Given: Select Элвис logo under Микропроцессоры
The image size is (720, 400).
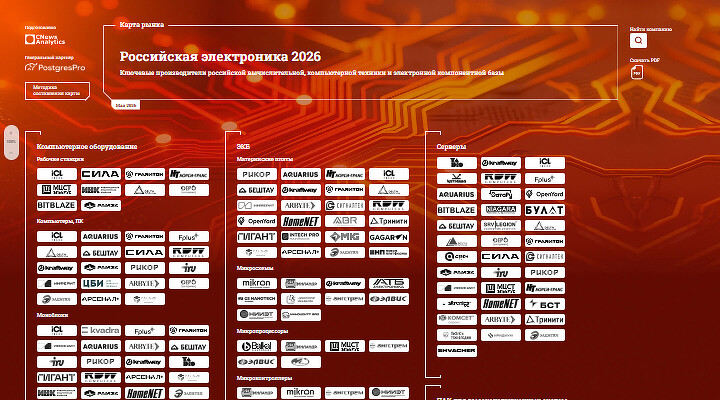Looking at the screenshot, I should (x=257, y=362).
